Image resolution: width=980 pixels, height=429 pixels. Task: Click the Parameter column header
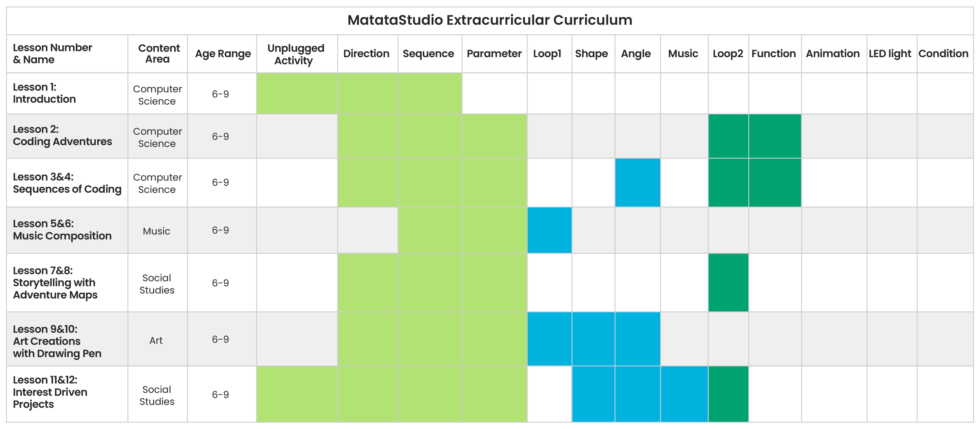tap(494, 54)
